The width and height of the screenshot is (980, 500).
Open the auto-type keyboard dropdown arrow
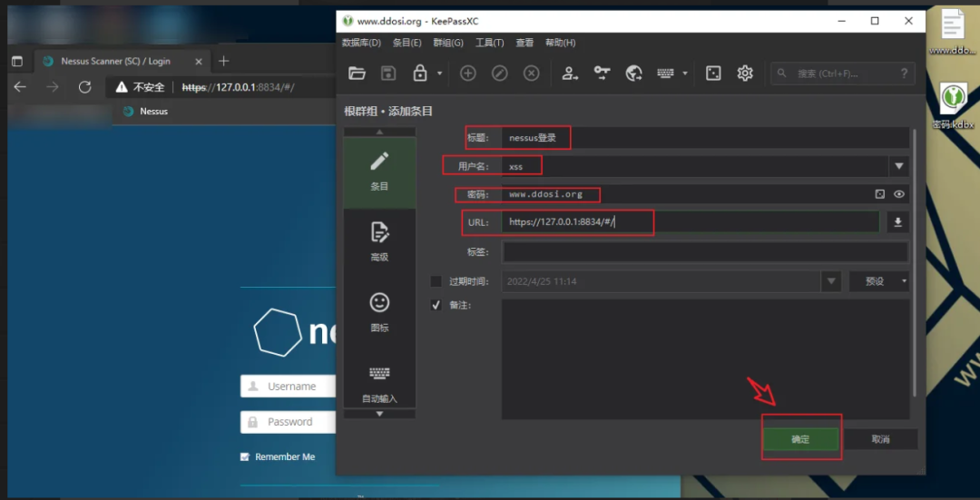tap(685, 74)
